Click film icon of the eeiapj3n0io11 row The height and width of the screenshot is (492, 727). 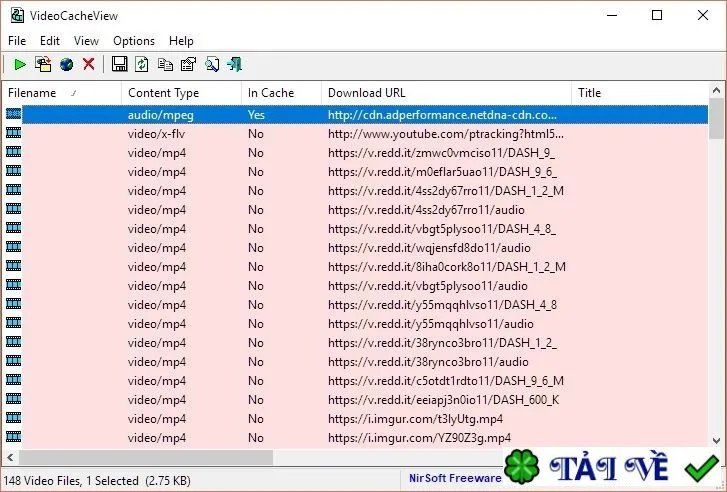point(13,399)
